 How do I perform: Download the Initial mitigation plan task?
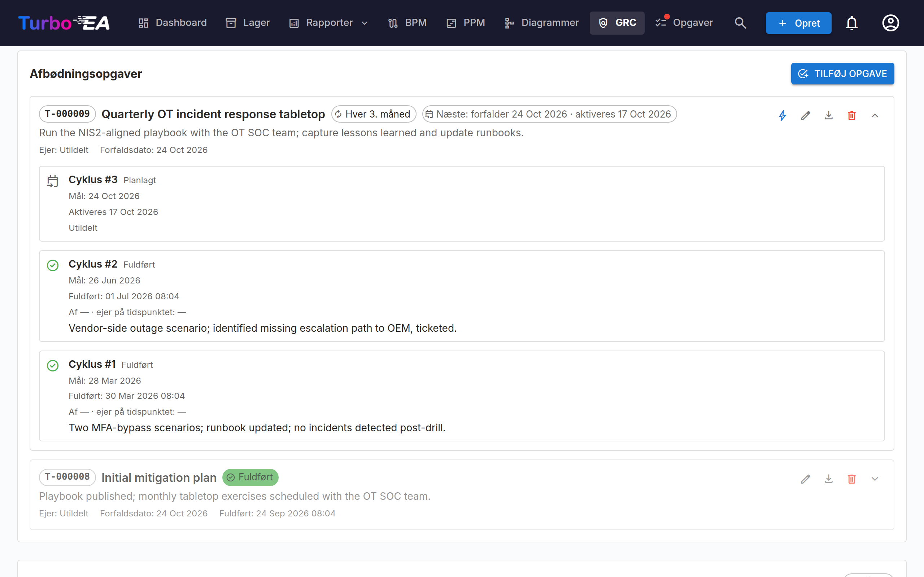point(829,479)
